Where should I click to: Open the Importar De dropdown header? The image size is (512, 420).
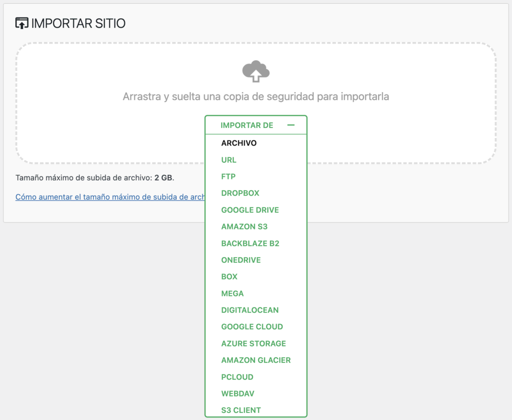click(x=247, y=125)
